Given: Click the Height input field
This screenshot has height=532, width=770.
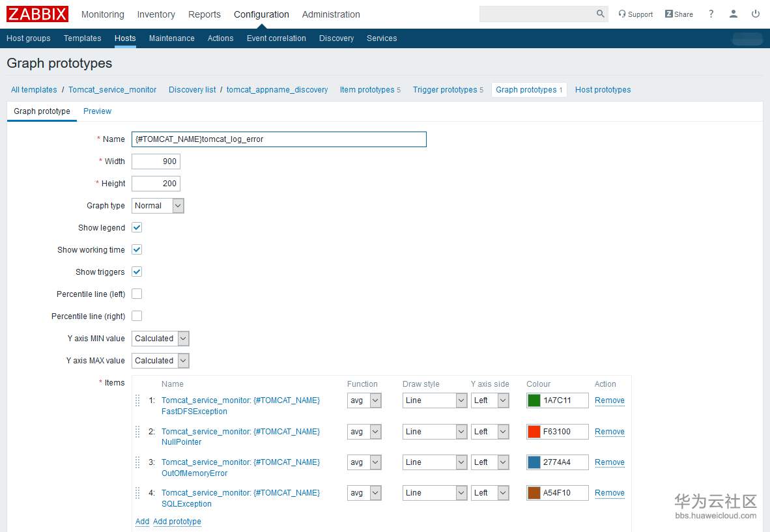Looking at the screenshot, I should [x=156, y=184].
